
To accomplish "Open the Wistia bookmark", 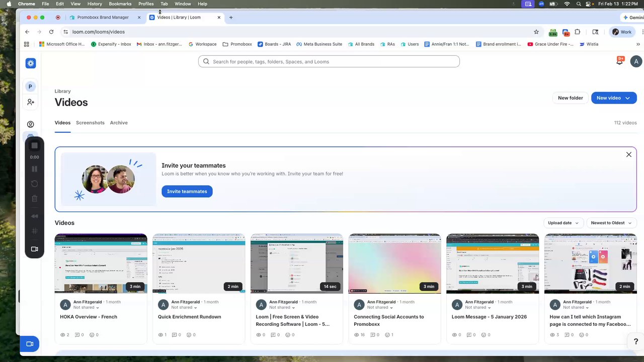I will coord(589,44).
